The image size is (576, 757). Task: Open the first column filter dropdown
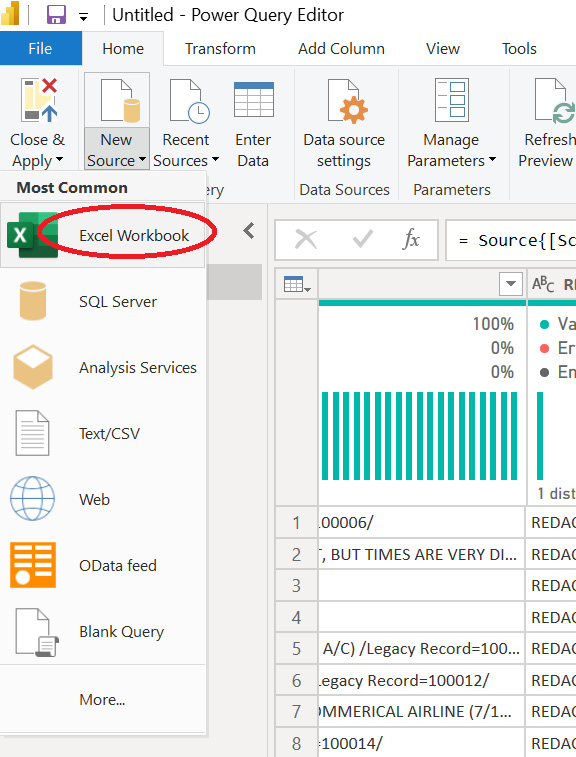[511, 284]
